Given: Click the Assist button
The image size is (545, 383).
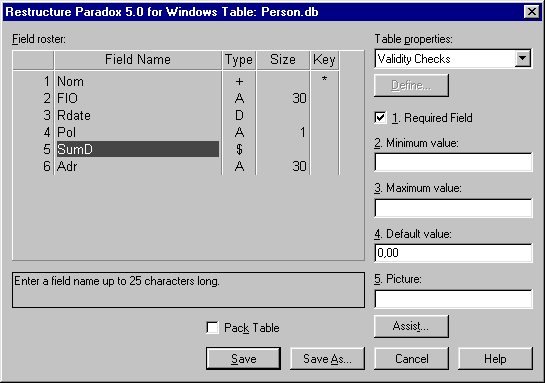Looking at the screenshot, I should click(411, 326).
